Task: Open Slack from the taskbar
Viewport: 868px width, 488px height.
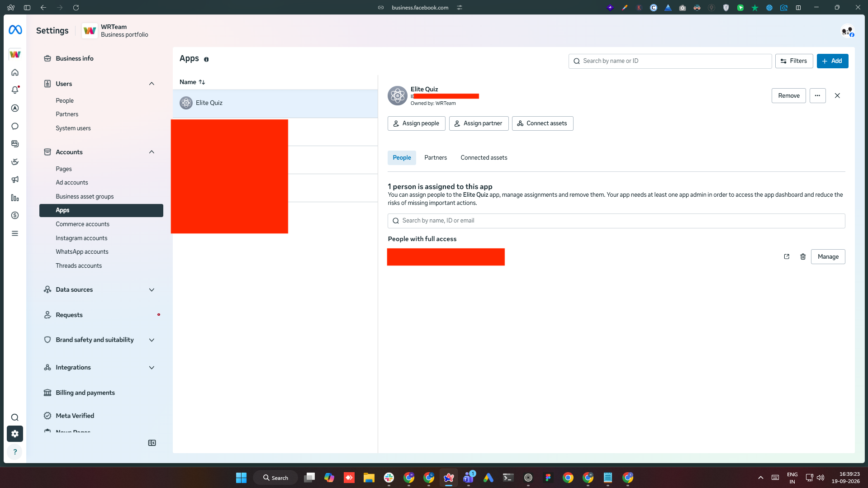Action: click(x=389, y=478)
